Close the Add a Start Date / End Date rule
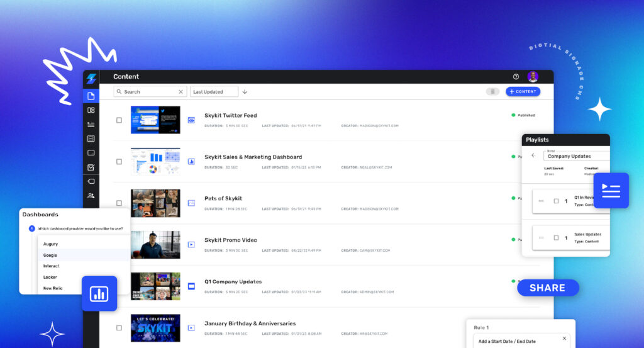644x348 pixels. (x=564, y=339)
